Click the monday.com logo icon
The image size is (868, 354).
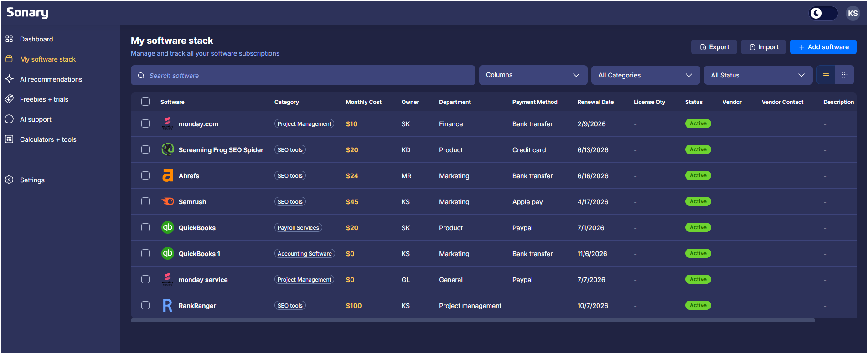[x=168, y=123]
